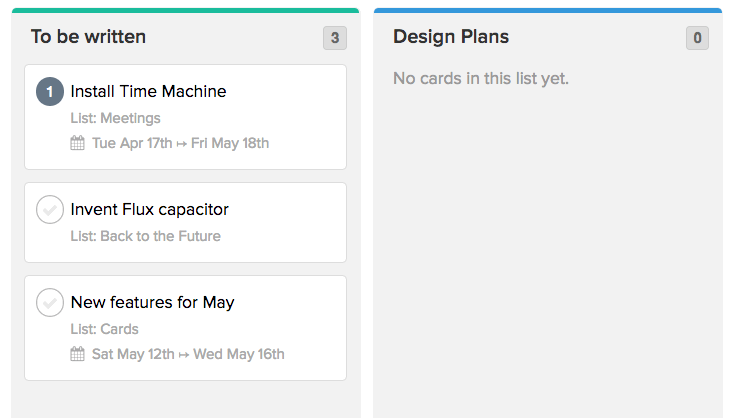Select the To be written list header
Screen dimensions: 734x418
88,37
